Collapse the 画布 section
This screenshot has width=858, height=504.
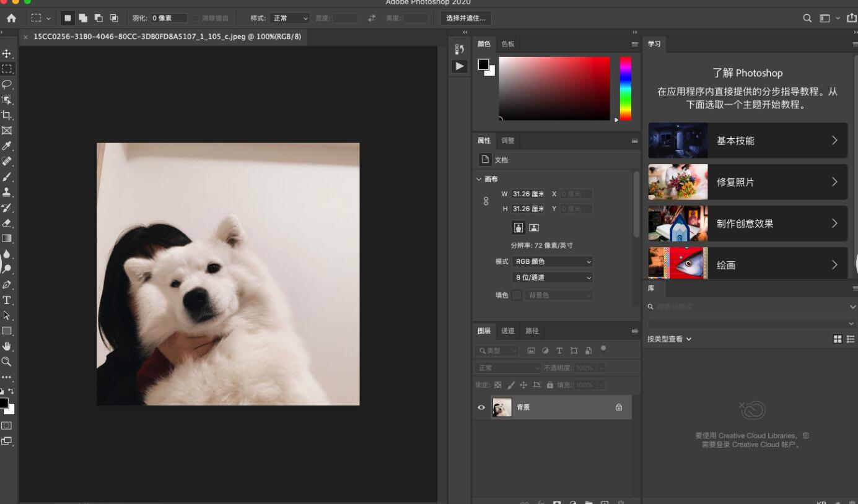479,179
